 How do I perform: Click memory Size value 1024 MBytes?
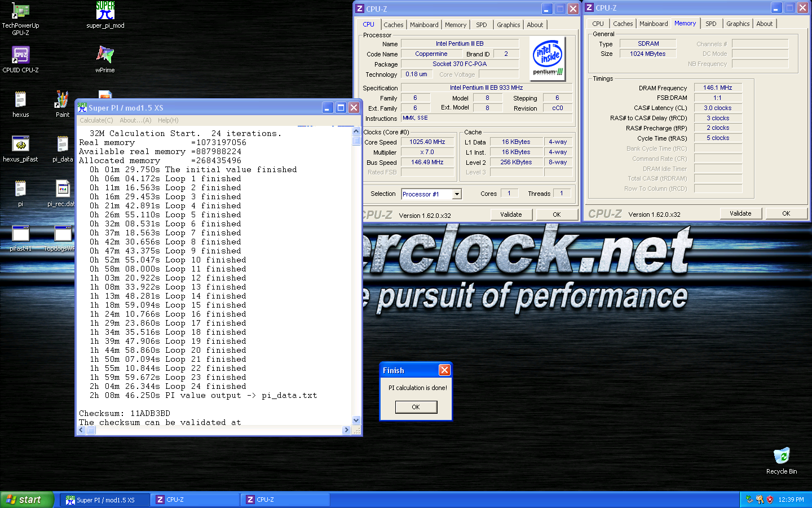[x=647, y=54]
